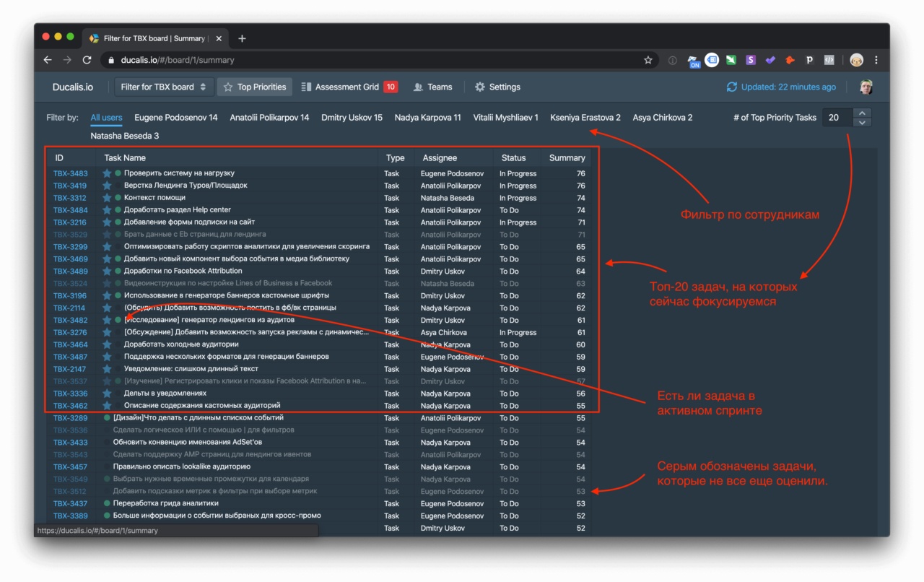
Task: Open task link TBX-3419
Action: pyautogui.click(x=70, y=186)
